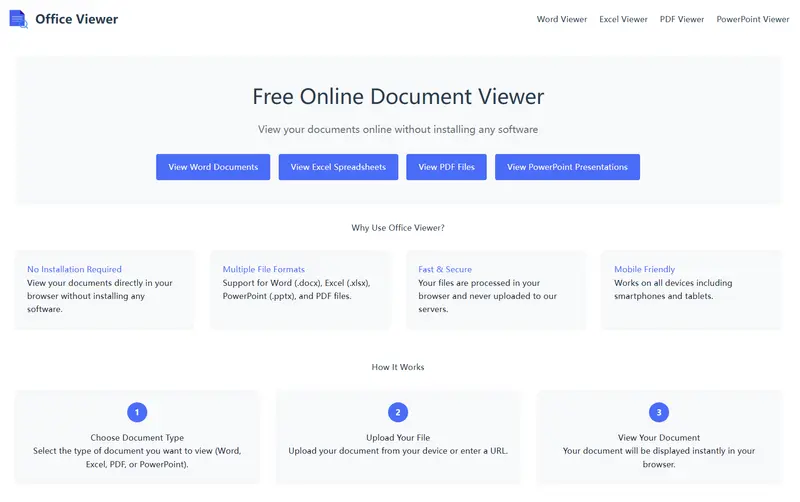Select the Fast & Secure heading

coord(445,269)
